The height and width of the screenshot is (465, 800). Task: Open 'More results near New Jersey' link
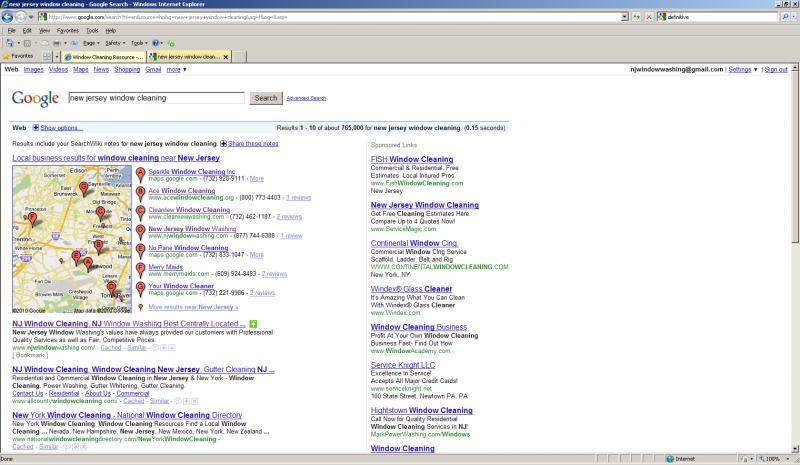tap(193, 307)
